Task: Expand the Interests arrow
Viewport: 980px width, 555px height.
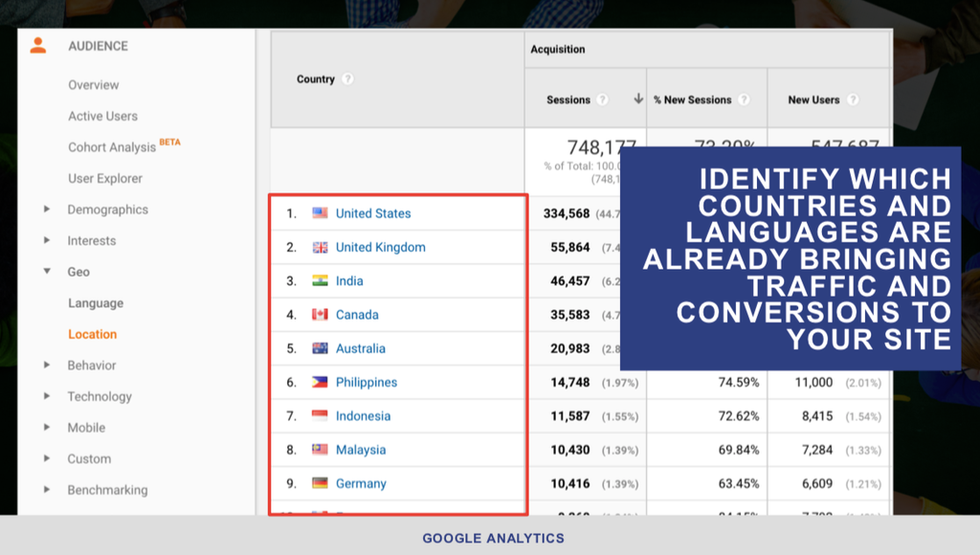Action: pyautogui.click(x=47, y=240)
